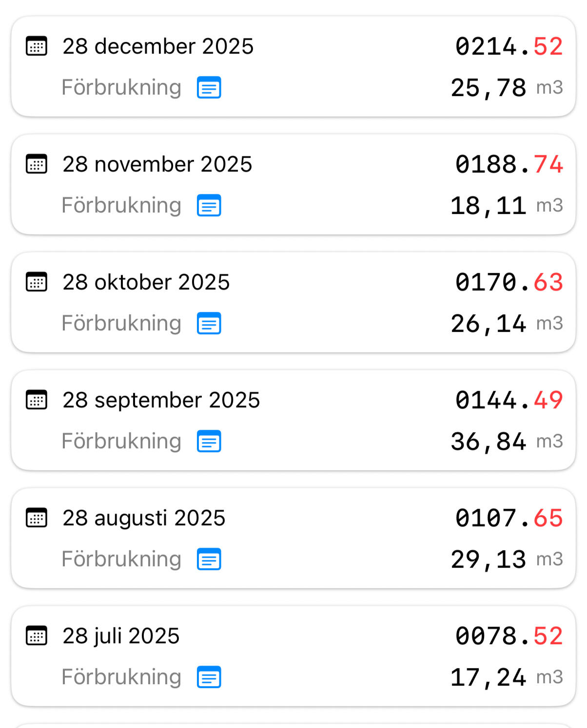Open the note icon in the November entry
Screen dimensions: 587x728
pyautogui.click(x=209, y=206)
